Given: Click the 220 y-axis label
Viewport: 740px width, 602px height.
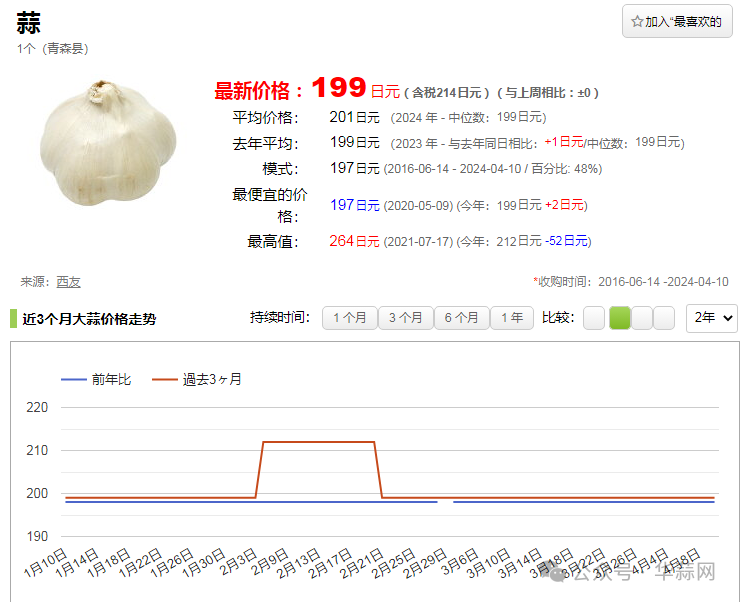Looking at the screenshot, I should [37, 407].
